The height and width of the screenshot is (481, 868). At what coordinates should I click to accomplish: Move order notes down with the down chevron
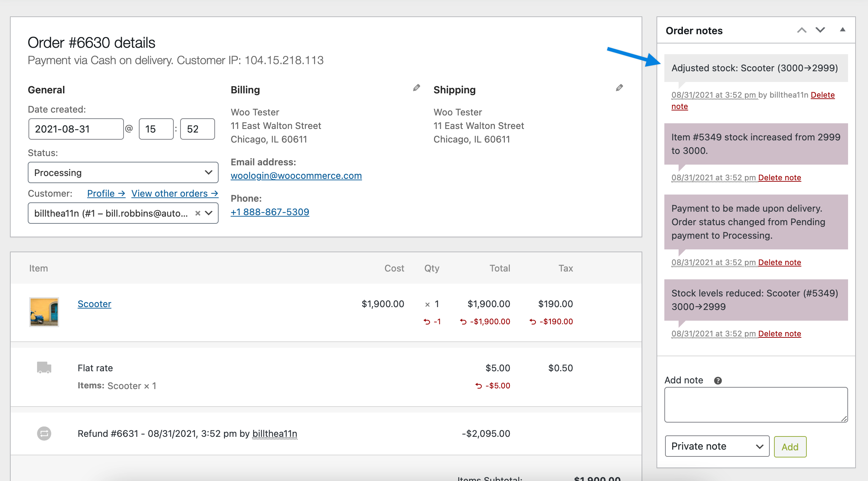(x=820, y=30)
